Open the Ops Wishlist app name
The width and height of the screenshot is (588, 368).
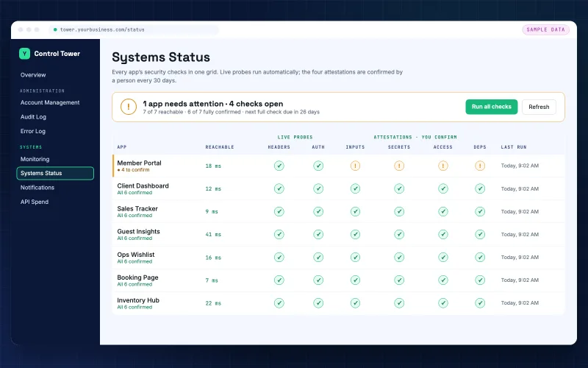point(136,255)
